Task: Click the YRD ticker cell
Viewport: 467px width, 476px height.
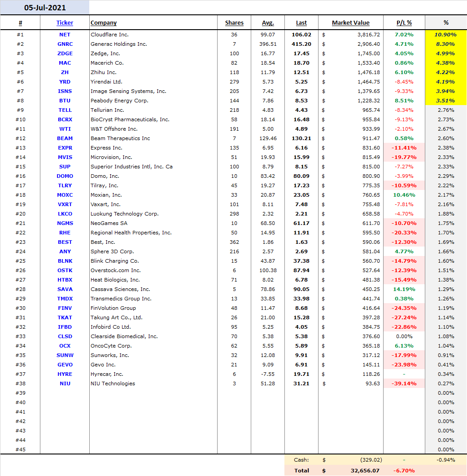Action: pyautogui.click(x=65, y=82)
